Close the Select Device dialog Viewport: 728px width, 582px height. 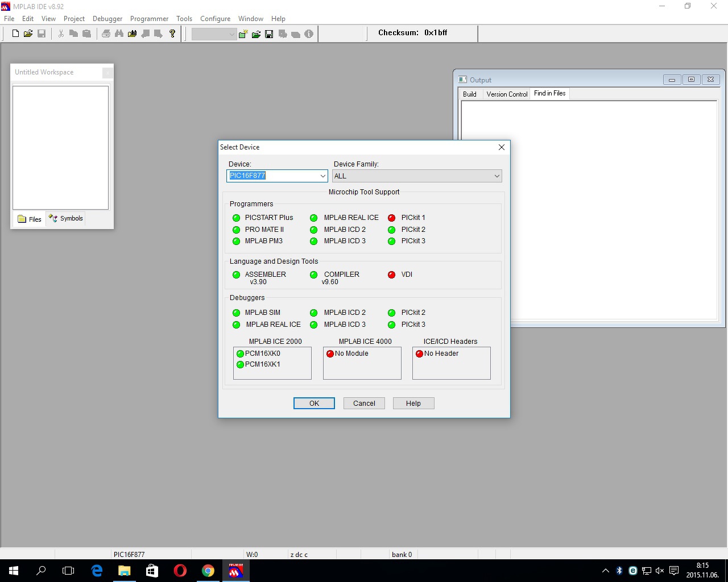[x=501, y=147]
